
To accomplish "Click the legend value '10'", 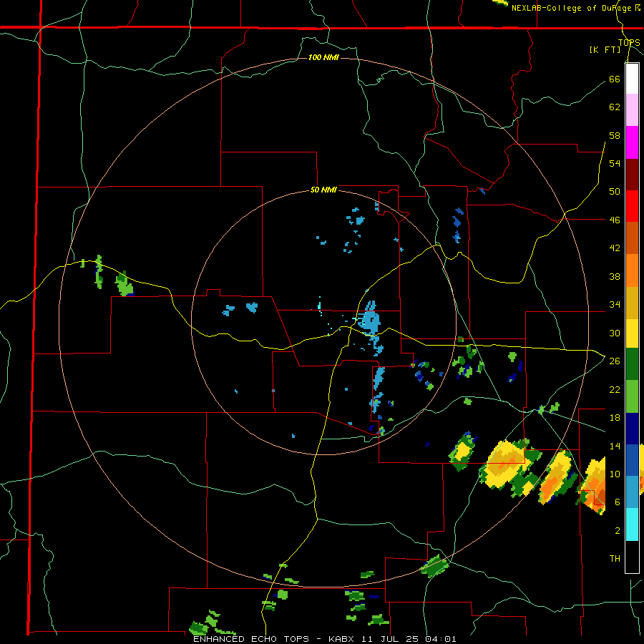I will coord(615,474).
